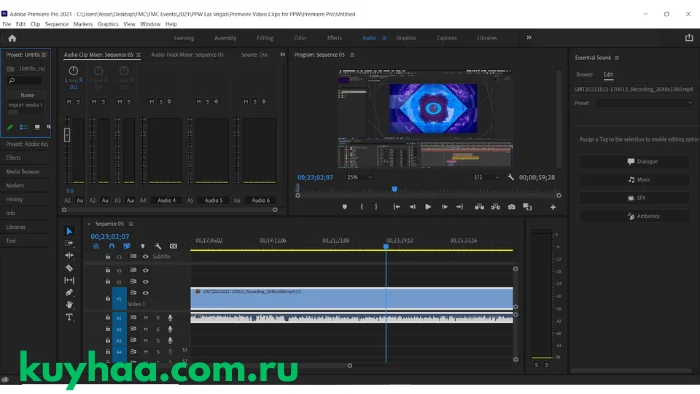The width and height of the screenshot is (700, 394).
Task: Select the Slip tool
Action: [69, 280]
